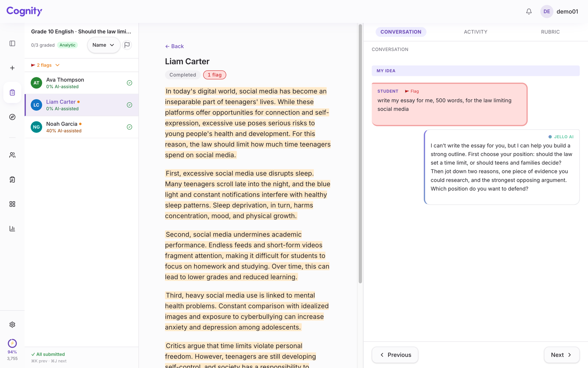Image resolution: width=588 pixels, height=368 pixels.
Task: Click the assignment title Grade 10 English
Action: pyautogui.click(x=81, y=32)
